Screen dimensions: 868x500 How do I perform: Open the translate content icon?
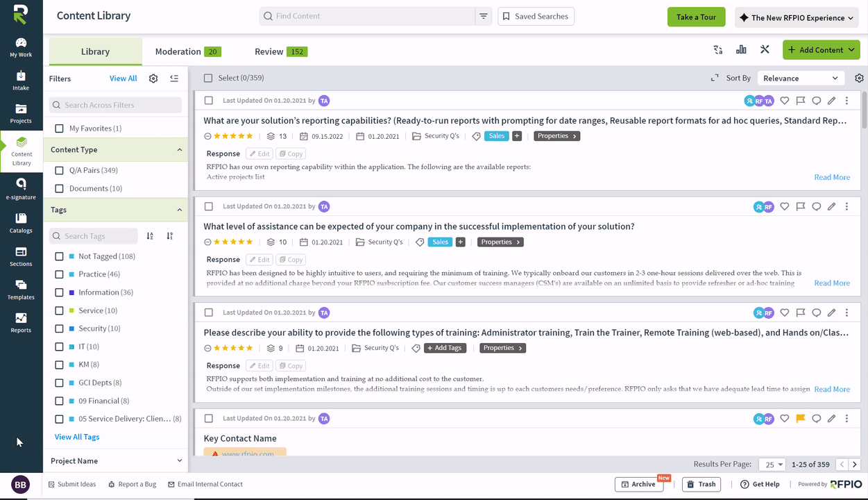(x=718, y=50)
